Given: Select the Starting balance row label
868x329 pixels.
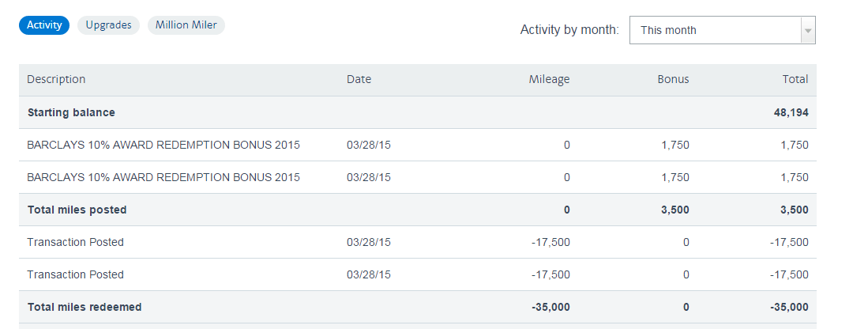Looking at the screenshot, I should tap(71, 112).
